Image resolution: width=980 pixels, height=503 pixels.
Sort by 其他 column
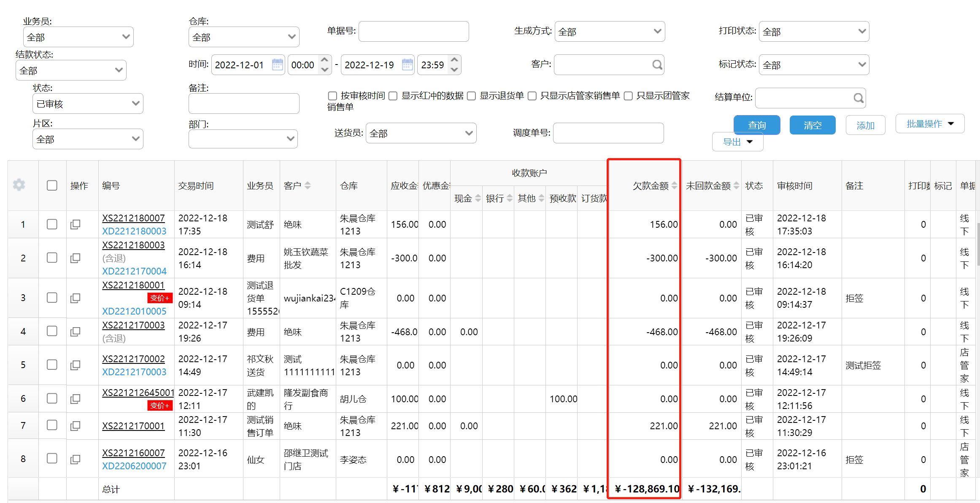coord(541,198)
